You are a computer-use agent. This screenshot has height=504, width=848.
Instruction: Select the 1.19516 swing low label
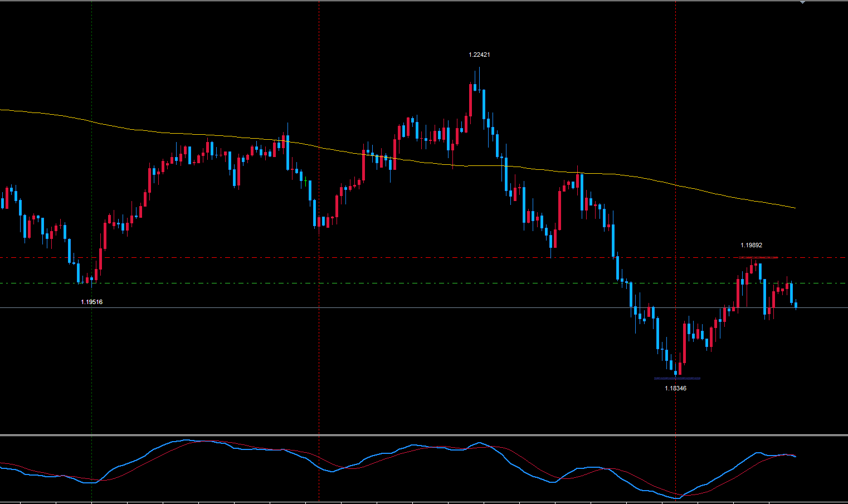91,302
